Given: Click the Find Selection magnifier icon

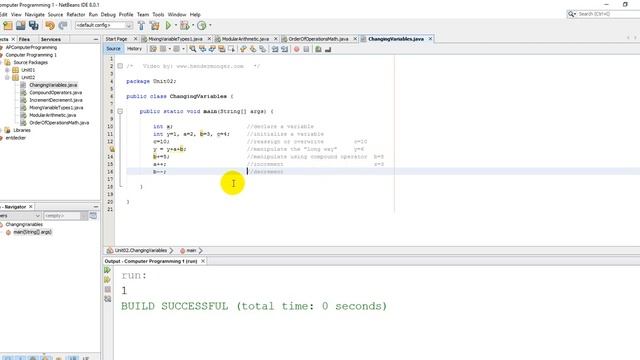Looking at the screenshot, I should (193, 49).
